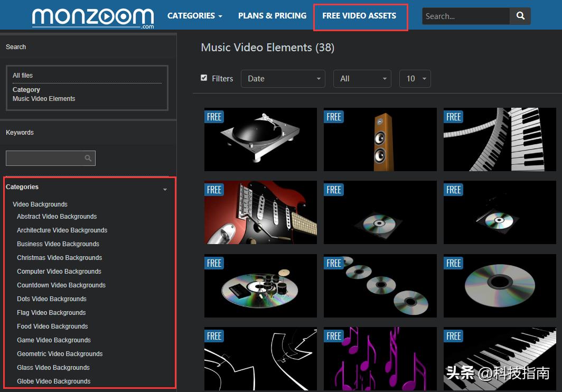Click the keywords search magnifier icon
Image resolution: width=562 pixels, height=392 pixels.
coord(88,158)
